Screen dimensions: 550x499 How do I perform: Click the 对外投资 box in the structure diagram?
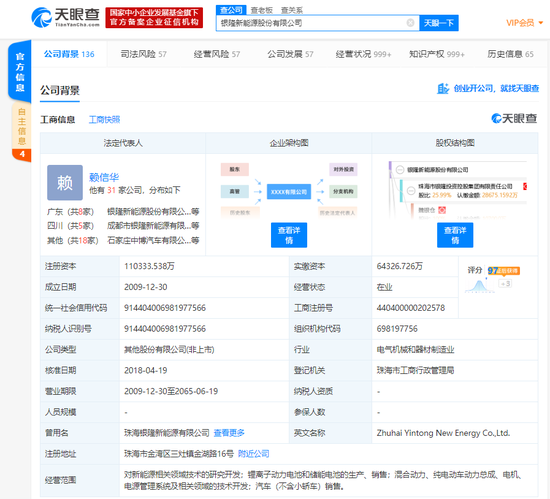pyautogui.click(x=343, y=169)
